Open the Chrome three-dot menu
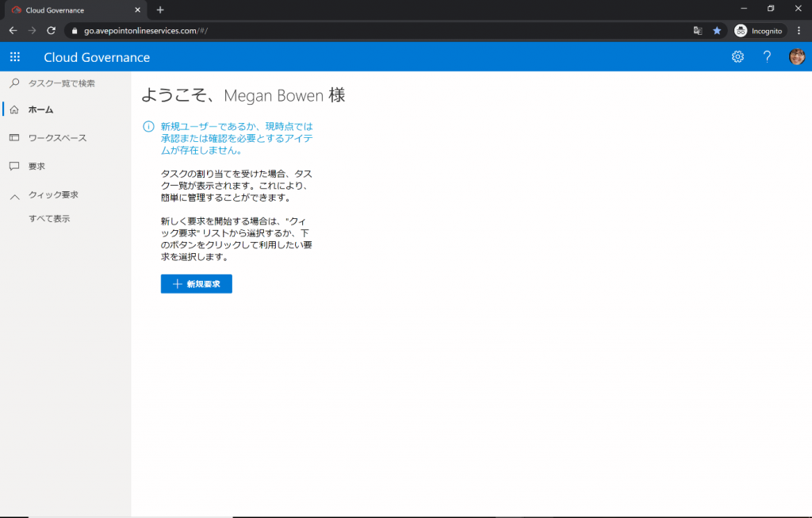 799,31
